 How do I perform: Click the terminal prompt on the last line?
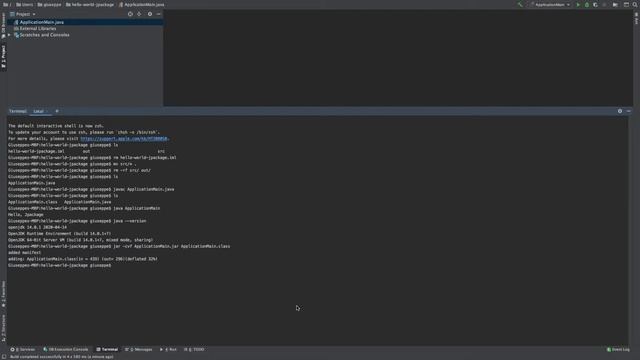point(60,265)
